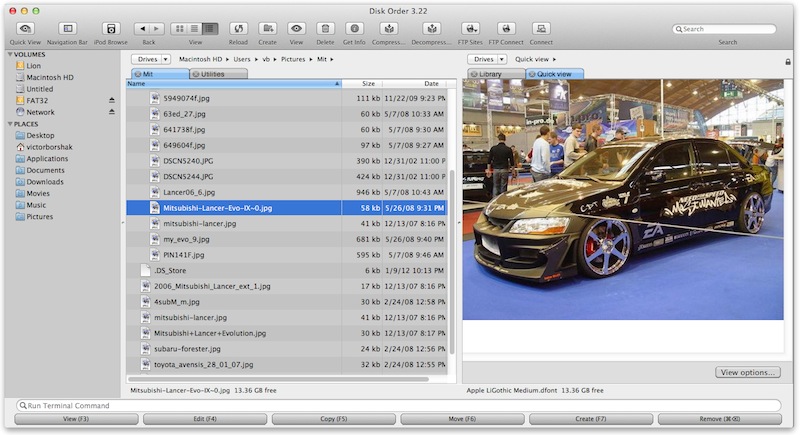This screenshot has height=435, width=800.
Task: Open the right pane Drives dropdown
Action: pos(485,60)
